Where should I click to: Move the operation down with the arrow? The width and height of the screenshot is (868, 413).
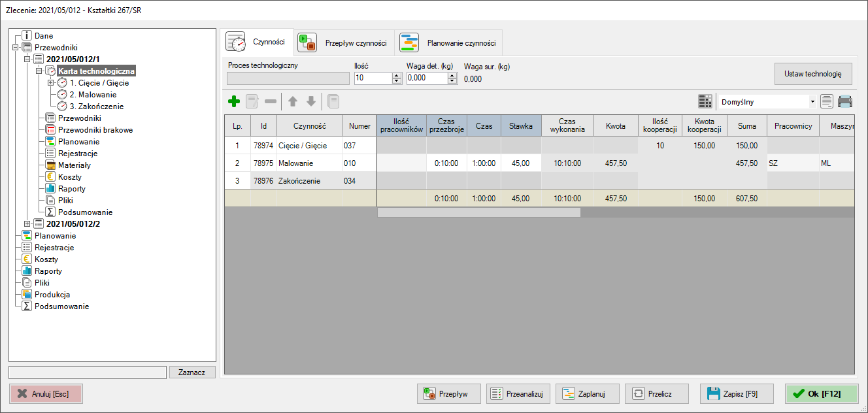click(311, 101)
